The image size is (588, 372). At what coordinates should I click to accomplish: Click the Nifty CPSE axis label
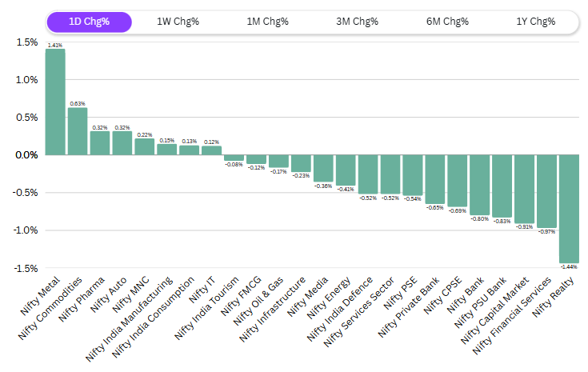pyautogui.click(x=443, y=294)
